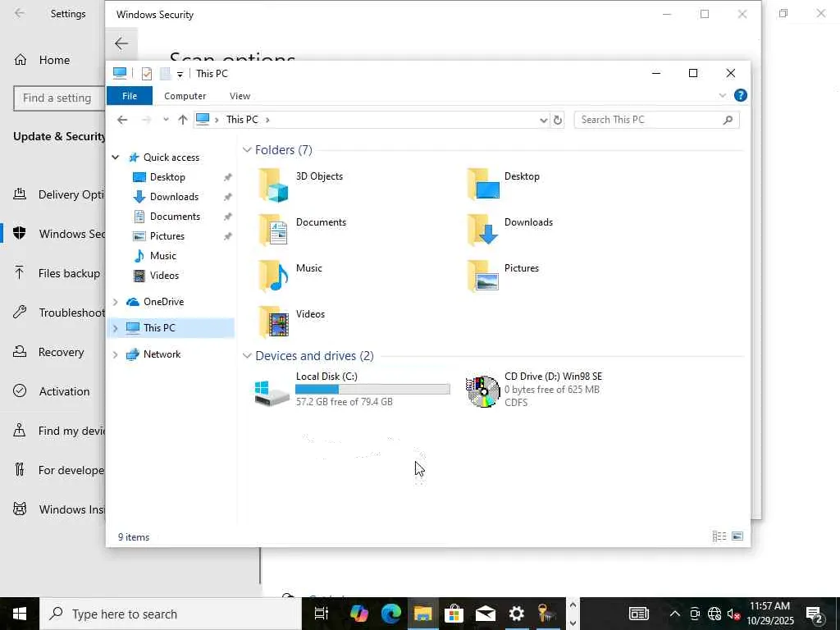Open the Downloads folder in Folders section
This screenshot has width=840, height=630.
(x=482, y=231)
